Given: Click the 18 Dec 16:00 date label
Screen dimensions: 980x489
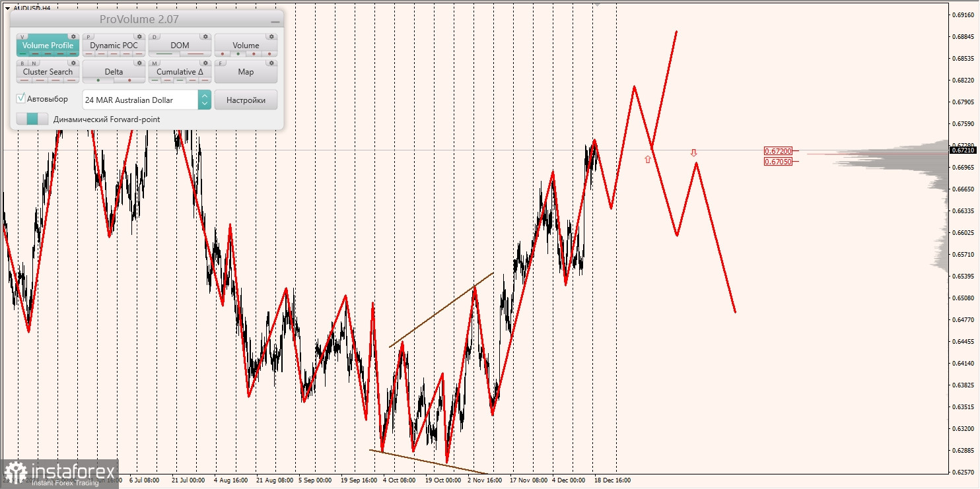Looking at the screenshot, I should (612, 480).
